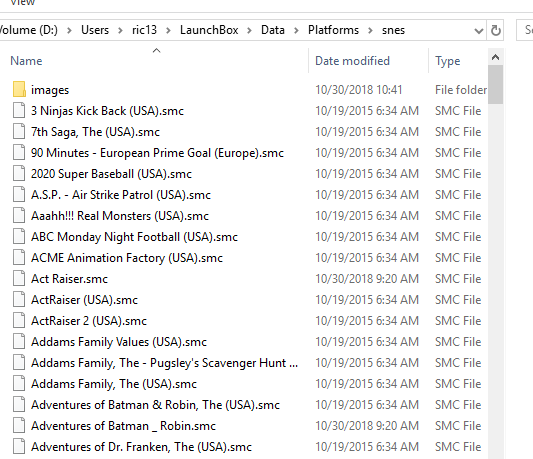The image size is (533, 459).
Task: Click the file icon beside Adventures of Dr. Franken
Action: (x=19, y=446)
